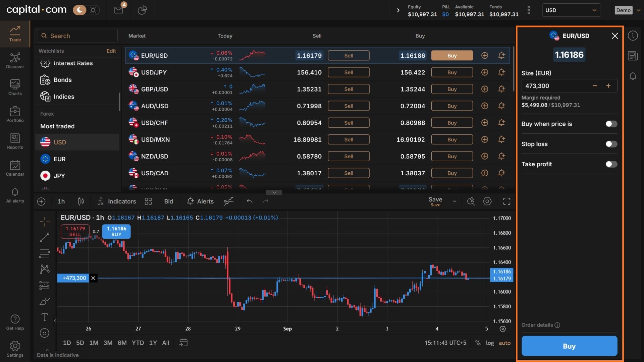Collapse the market list panel chevron
644x362 pixels.
click(274, 192)
